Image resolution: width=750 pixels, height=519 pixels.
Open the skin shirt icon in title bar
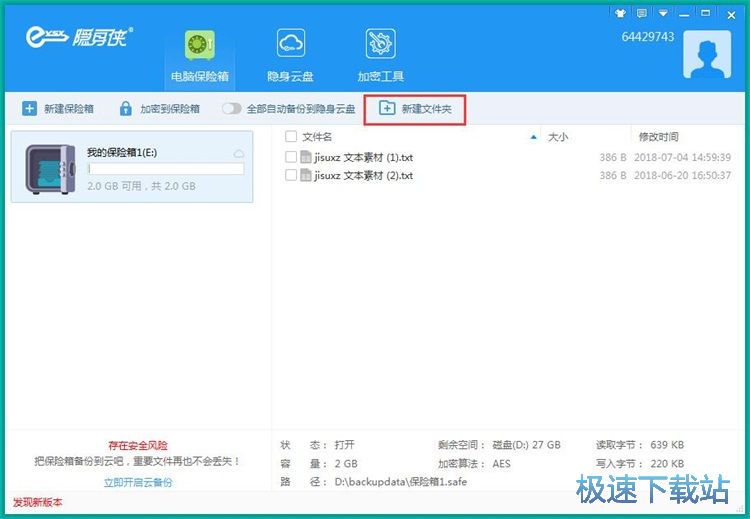point(620,13)
